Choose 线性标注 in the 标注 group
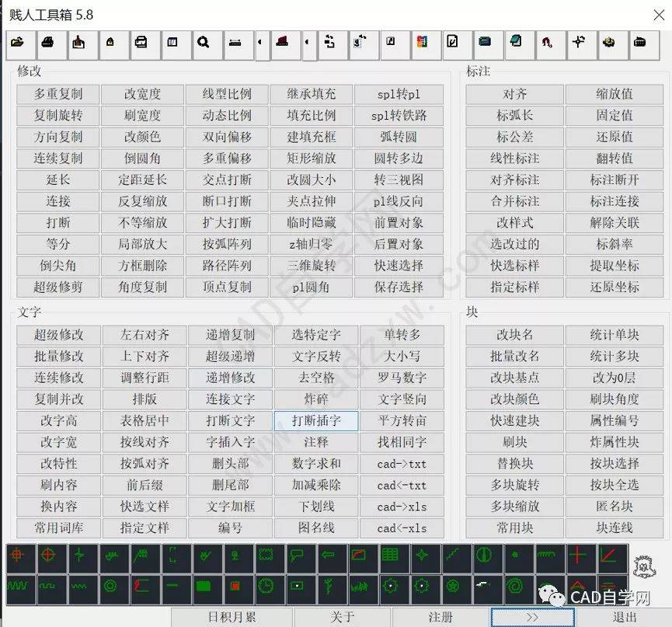Image resolution: width=672 pixels, height=627 pixels. (514, 158)
